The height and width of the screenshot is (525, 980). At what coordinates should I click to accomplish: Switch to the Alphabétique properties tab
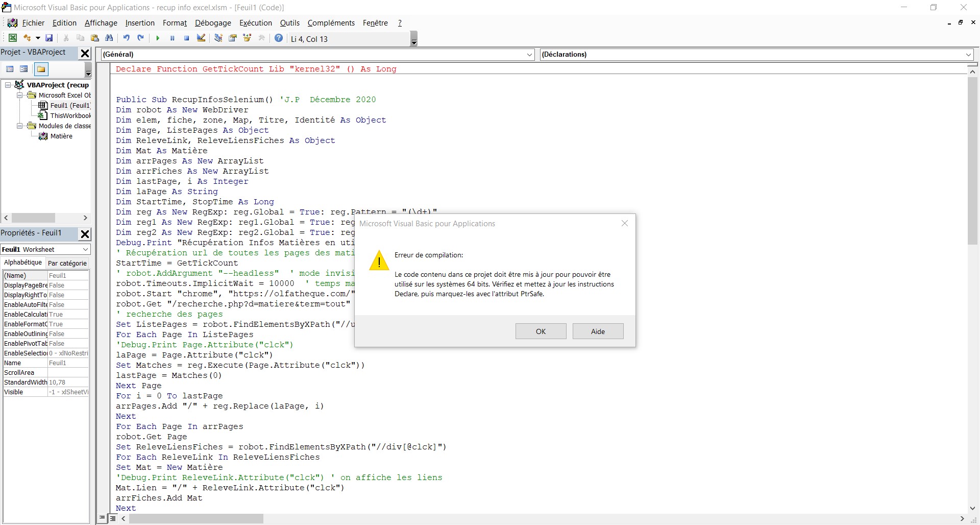23,262
